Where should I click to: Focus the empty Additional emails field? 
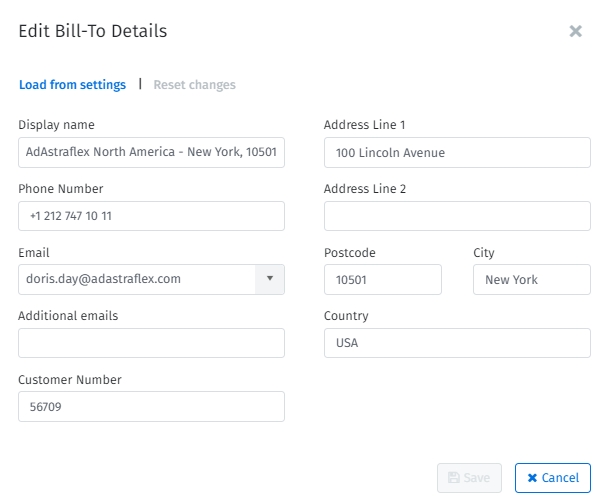151,343
